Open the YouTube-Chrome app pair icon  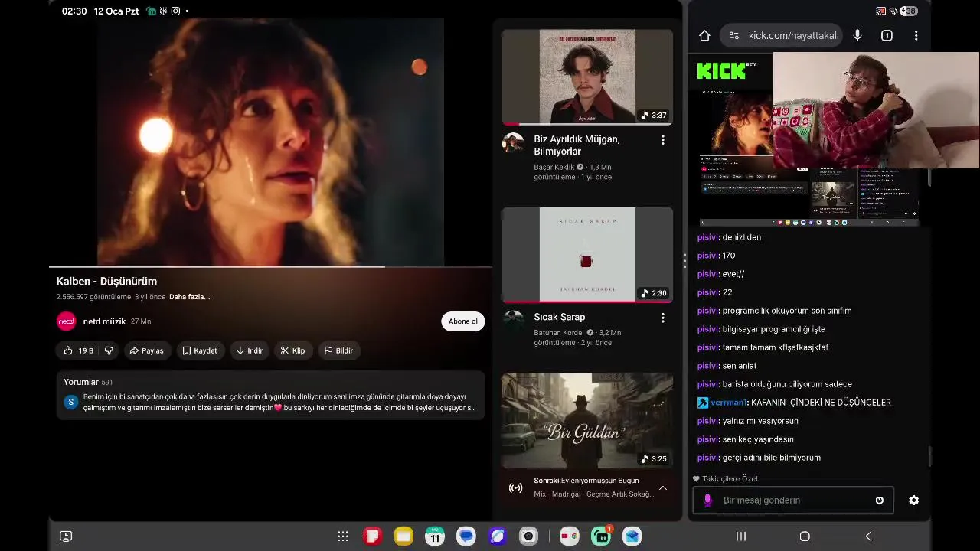(x=570, y=536)
